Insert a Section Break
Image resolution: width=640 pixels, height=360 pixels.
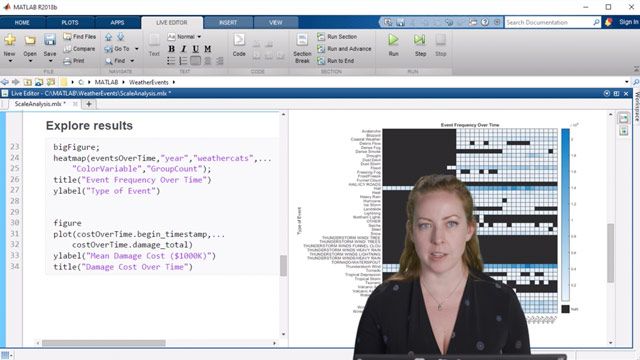pyautogui.click(x=302, y=49)
